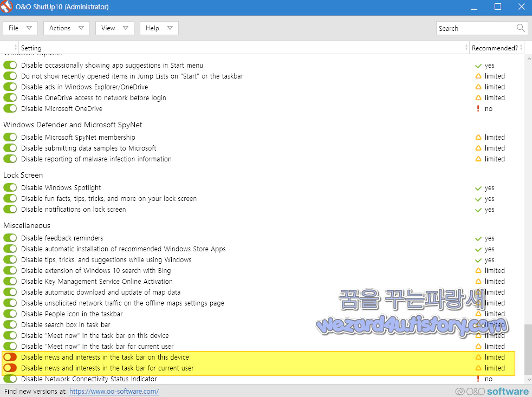
Task: Open the View dropdown arrow
Action: coord(126,28)
